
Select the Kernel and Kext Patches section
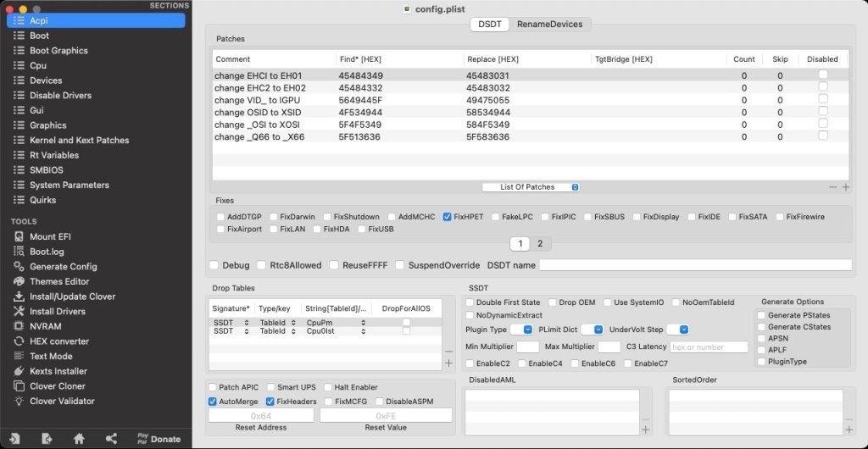click(79, 140)
